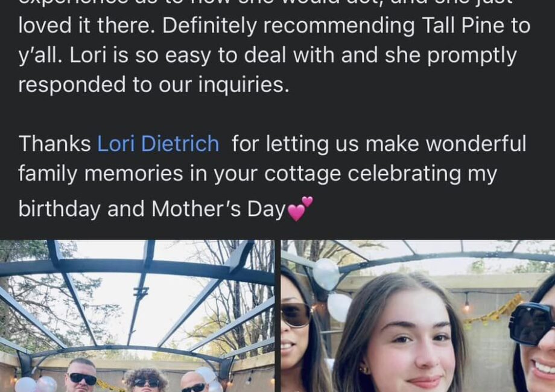This screenshot has width=555, height=392.
Task: Open the right selfie photo
Action: click(418, 316)
